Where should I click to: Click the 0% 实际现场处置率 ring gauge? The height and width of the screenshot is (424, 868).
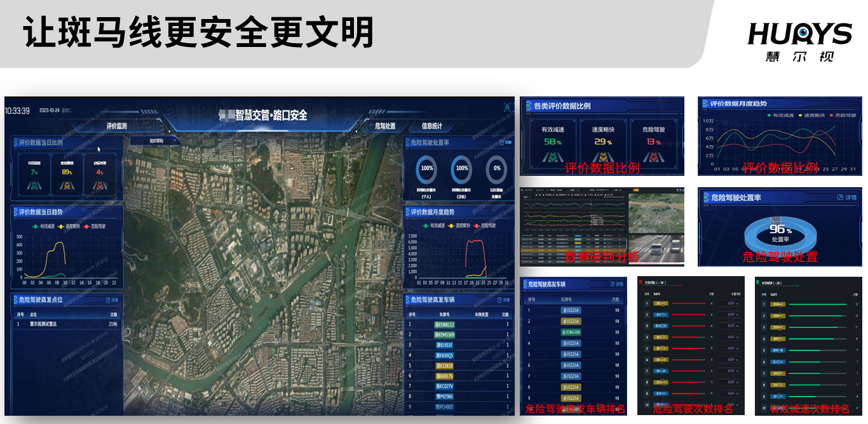click(496, 169)
